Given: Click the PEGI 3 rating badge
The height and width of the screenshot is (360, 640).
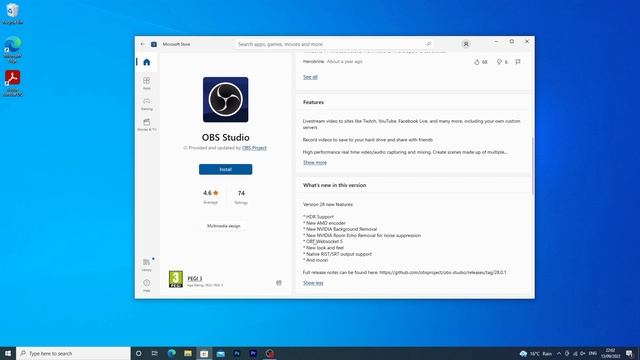Looking at the screenshot, I should pyautogui.click(x=176, y=279).
